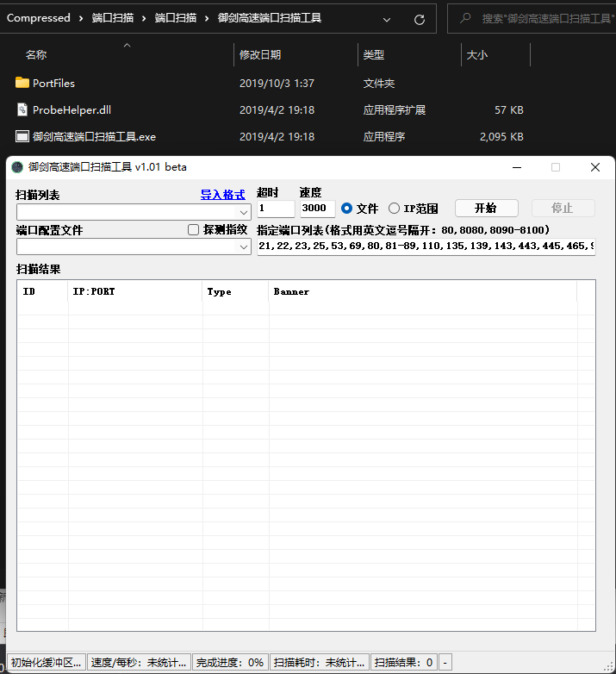Click the 应用程序扩展 type cell
This screenshot has height=674, width=616.
click(395, 110)
